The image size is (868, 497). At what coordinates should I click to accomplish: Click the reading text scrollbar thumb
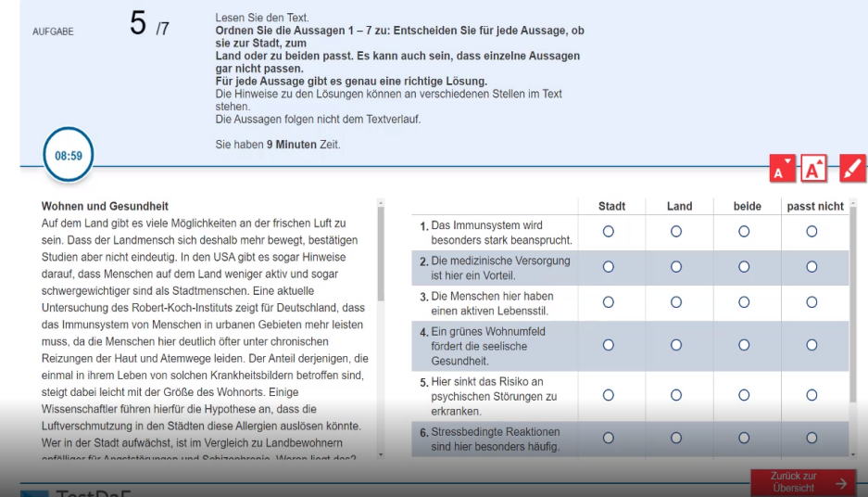point(381,254)
